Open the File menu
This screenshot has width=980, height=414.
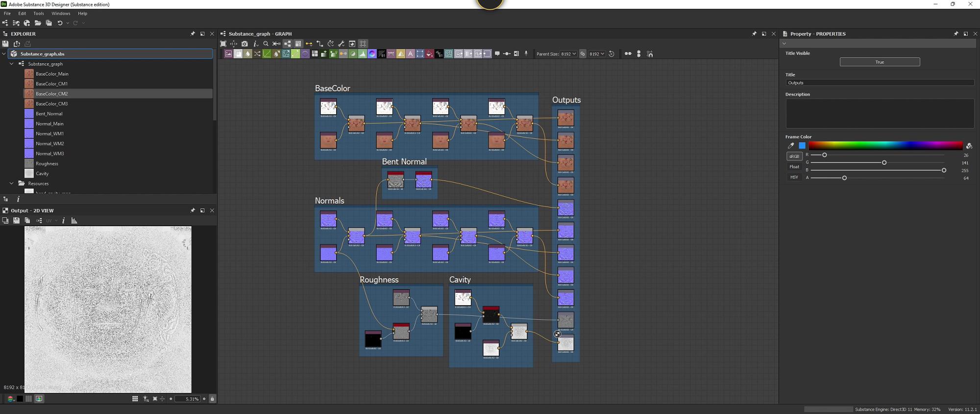(7, 13)
